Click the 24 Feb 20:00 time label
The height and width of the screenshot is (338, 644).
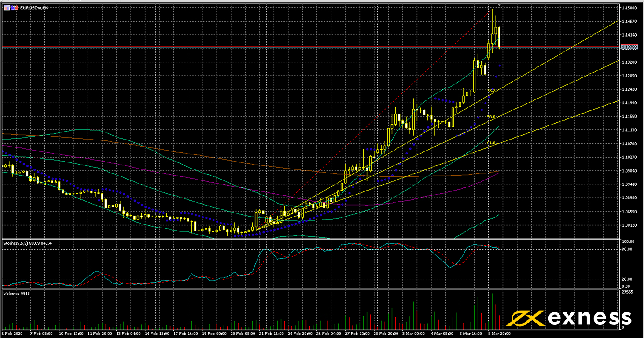coord(301,334)
